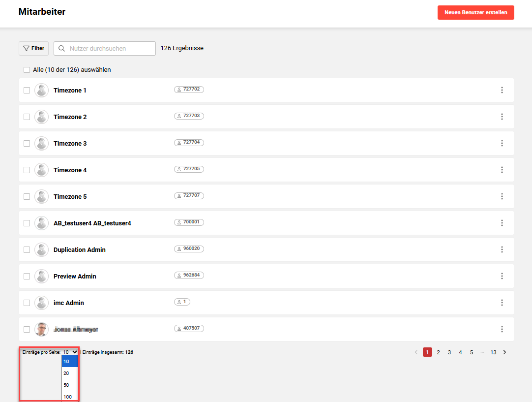
Task: Click the ID badge 727705
Action: click(189, 169)
